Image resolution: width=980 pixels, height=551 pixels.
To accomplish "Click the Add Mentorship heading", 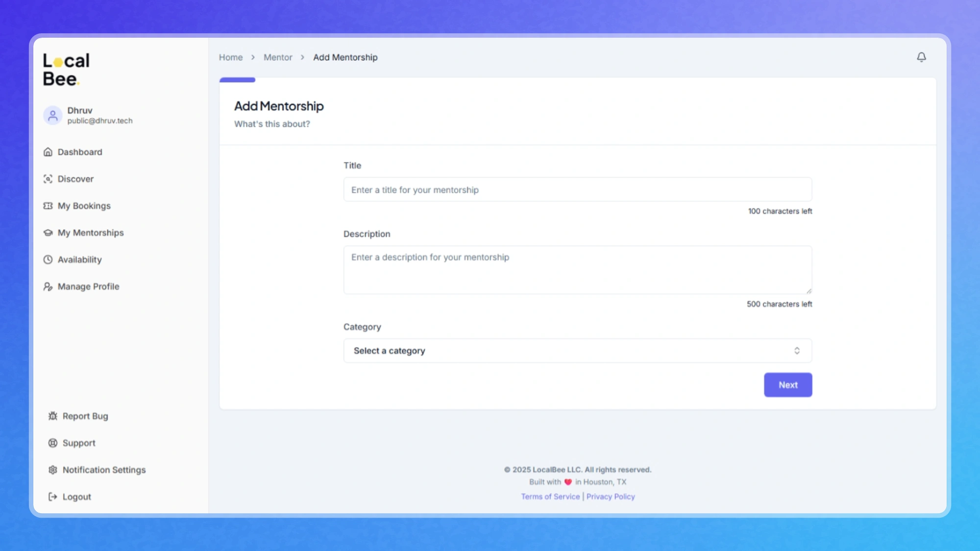I will pyautogui.click(x=279, y=106).
